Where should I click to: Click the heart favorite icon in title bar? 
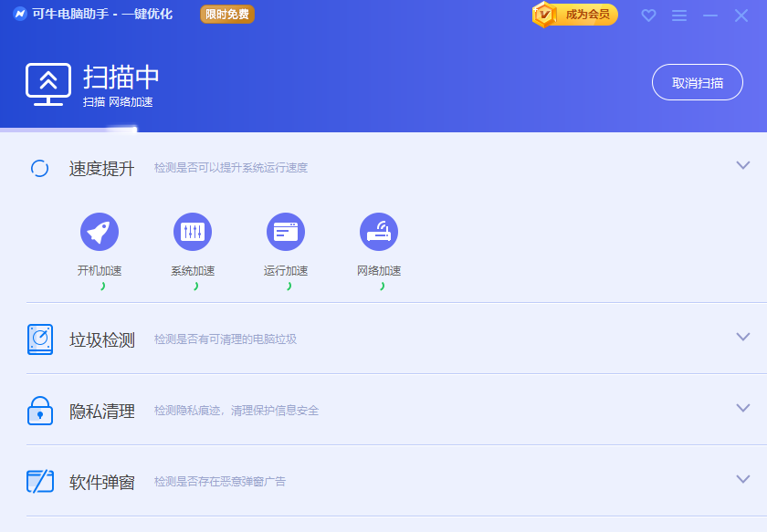648,16
